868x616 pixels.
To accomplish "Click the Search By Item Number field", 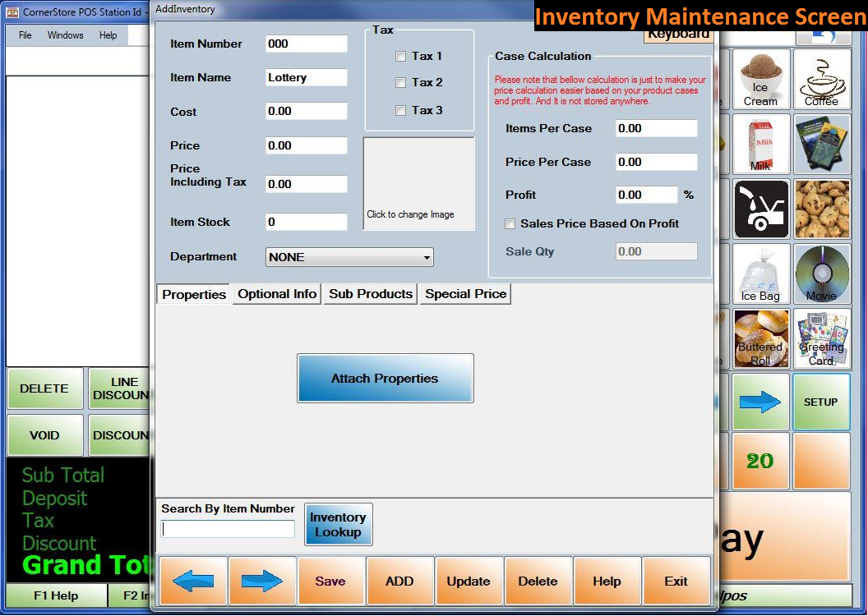I will point(228,530).
